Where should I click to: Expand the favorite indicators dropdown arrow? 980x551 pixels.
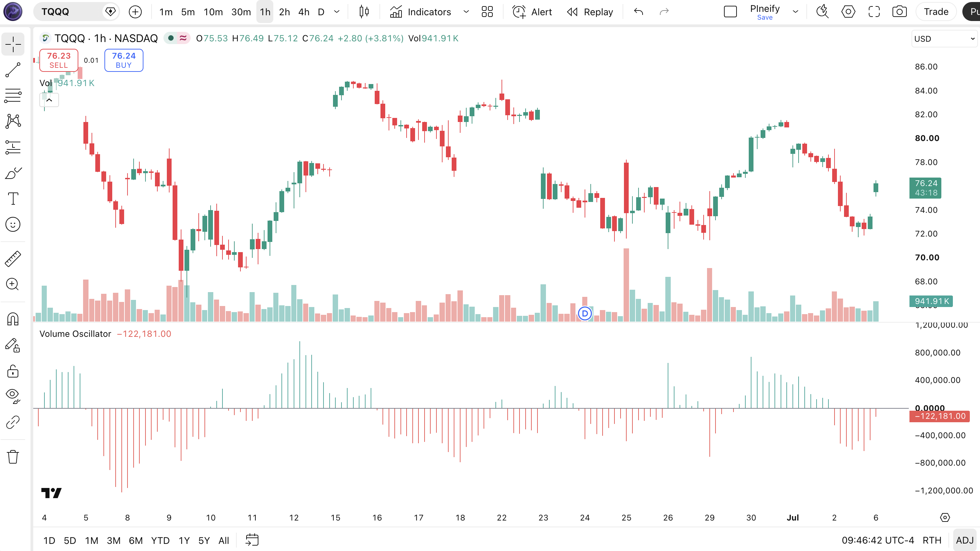coord(466,12)
